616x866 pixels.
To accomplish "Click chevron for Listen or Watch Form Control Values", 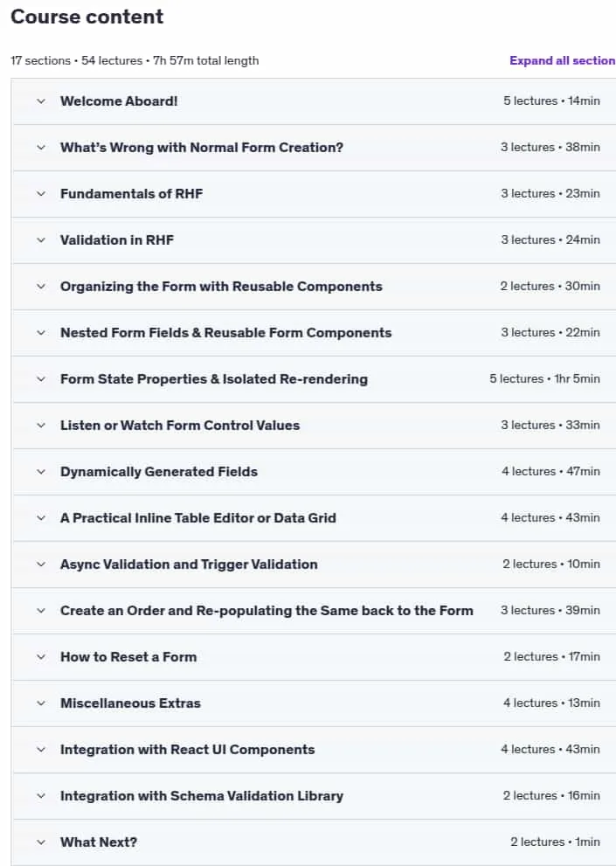I will (x=41, y=426).
